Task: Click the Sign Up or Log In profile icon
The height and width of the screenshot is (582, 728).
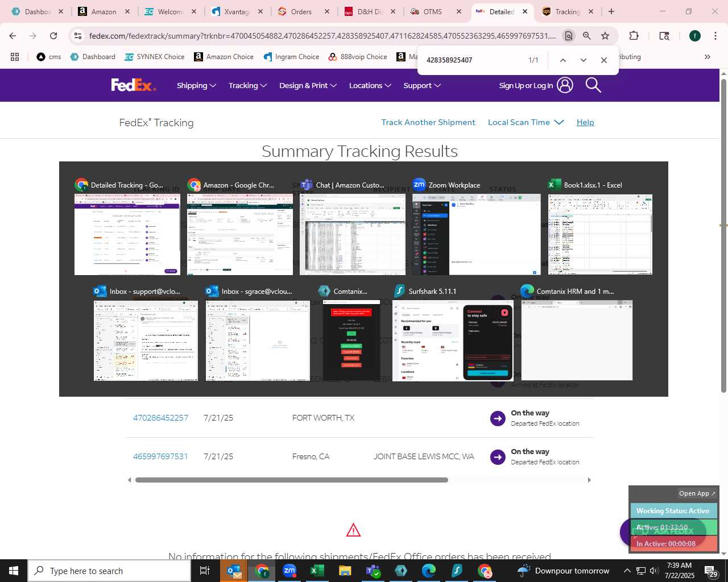Action: pos(565,85)
